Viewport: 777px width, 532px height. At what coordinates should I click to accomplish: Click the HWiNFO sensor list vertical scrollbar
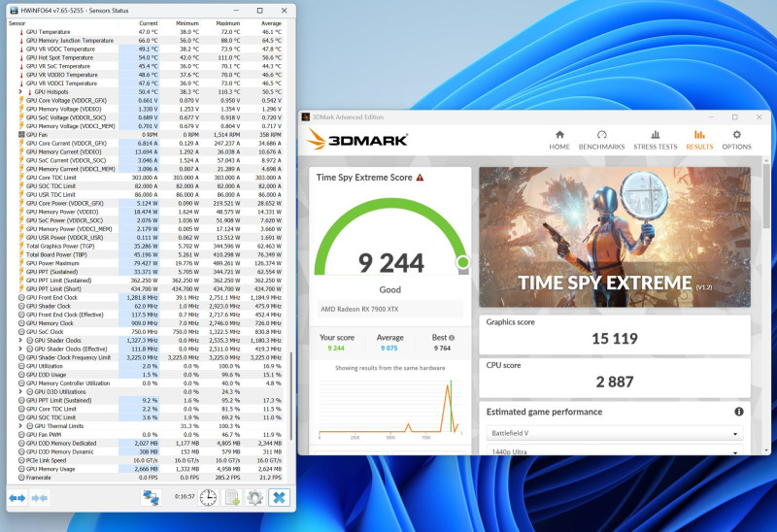click(290, 396)
